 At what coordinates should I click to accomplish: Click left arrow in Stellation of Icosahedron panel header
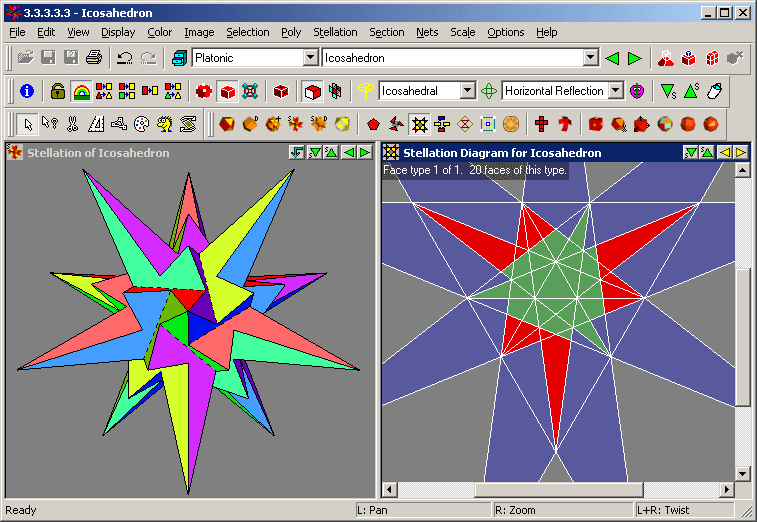348,153
